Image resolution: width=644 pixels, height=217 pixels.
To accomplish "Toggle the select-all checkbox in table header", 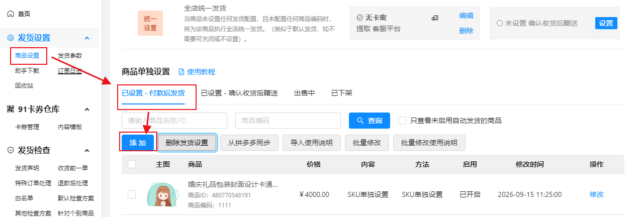I will [x=132, y=164].
